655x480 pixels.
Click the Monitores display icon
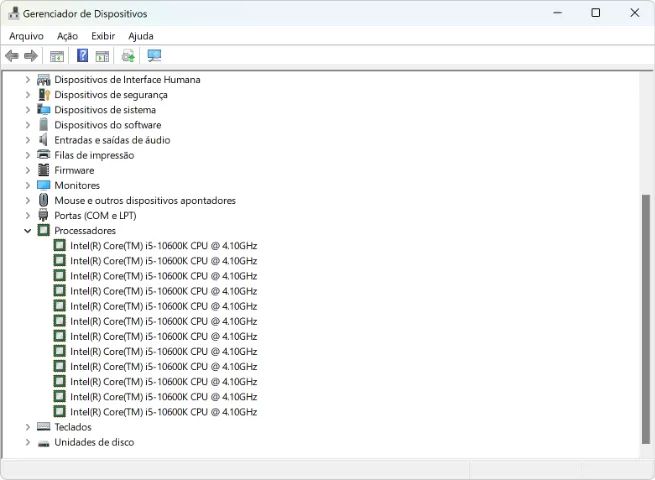pyautogui.click(x=44, y=185)
